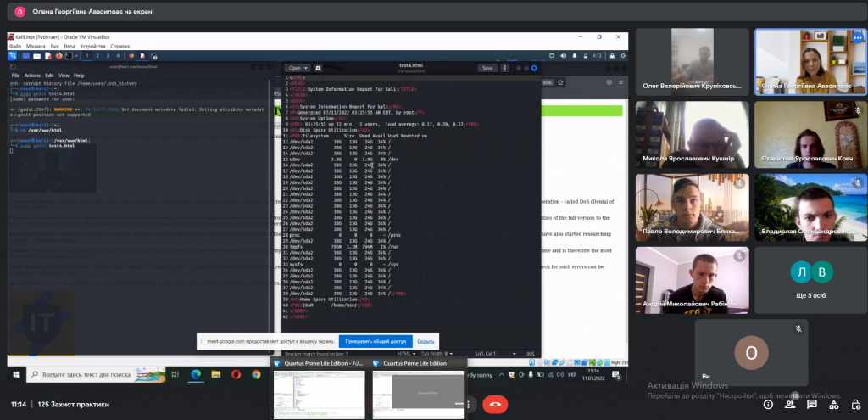The image size is (868, 420).
Task: Open terminal View menu
Action: click(64, 76)
